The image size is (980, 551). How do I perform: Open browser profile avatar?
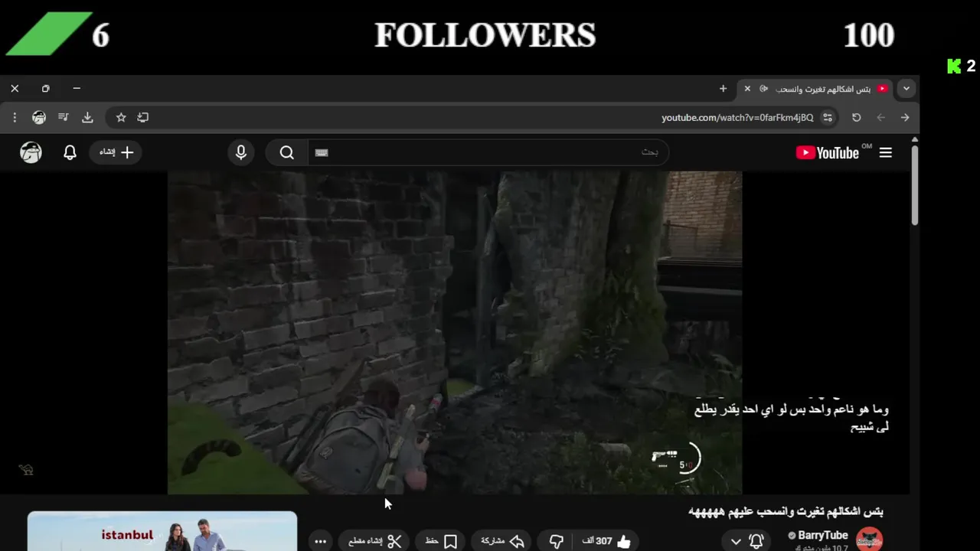(39, 117)
